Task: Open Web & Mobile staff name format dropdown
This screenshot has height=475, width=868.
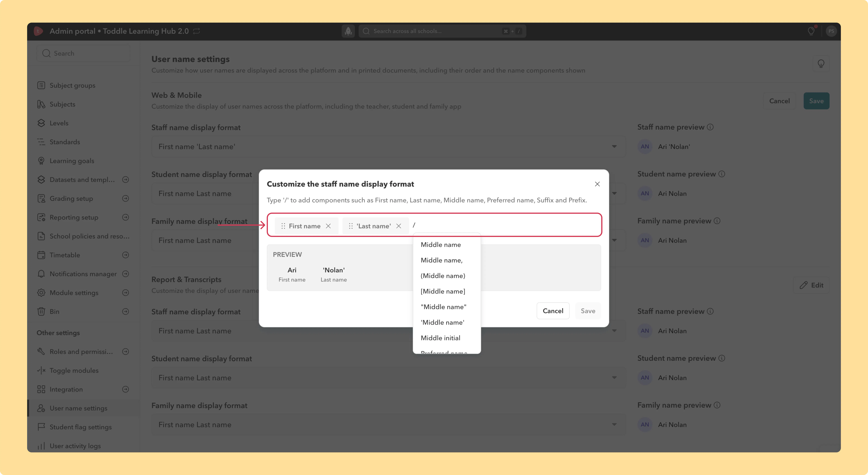Action: coord(388,147)
